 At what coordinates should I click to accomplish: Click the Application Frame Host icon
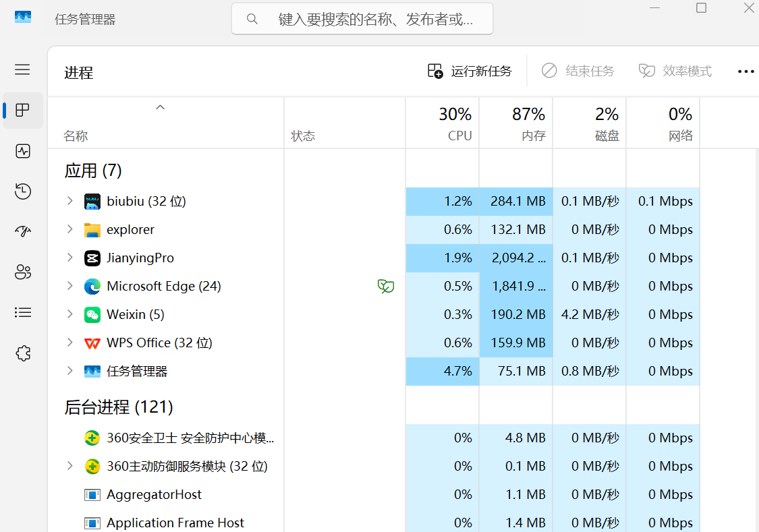92,523
